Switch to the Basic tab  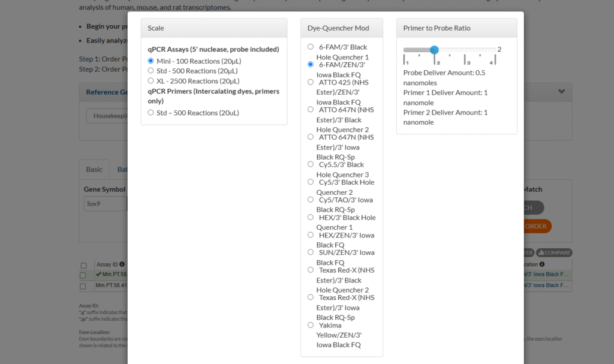pos(94,170)
